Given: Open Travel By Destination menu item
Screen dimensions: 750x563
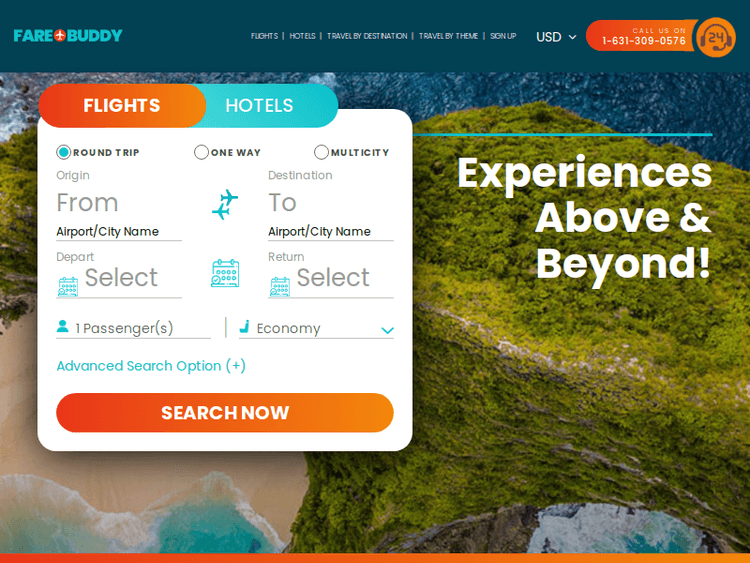Looking at the screenshot, I should point(367,36).
